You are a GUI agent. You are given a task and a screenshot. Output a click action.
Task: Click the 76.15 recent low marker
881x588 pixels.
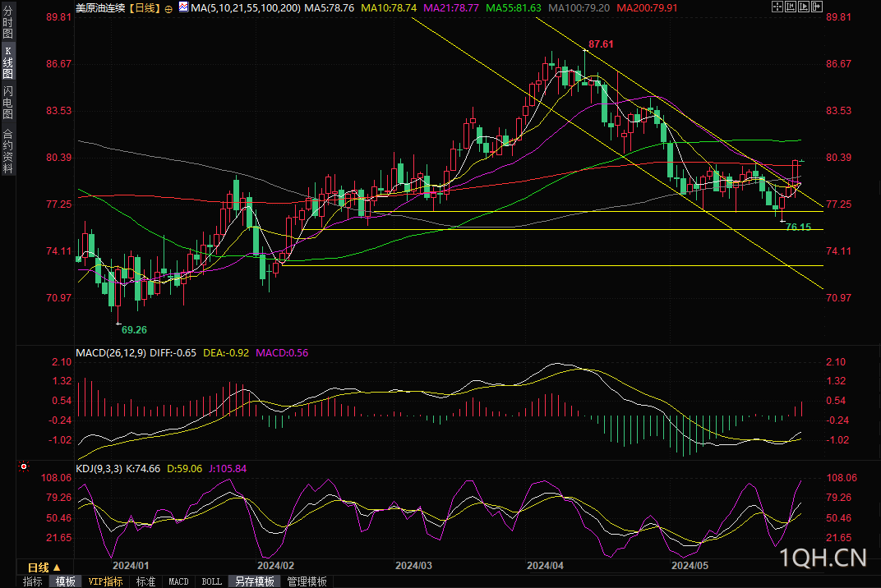(799, 227)
